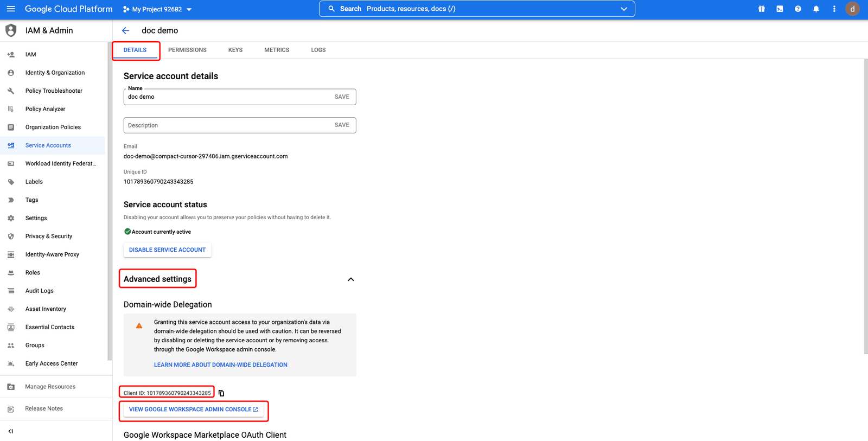Click the Manage Resources icon
Image resolution: width=868 pixels, height=441 pixels.
[x=11, y=387]
